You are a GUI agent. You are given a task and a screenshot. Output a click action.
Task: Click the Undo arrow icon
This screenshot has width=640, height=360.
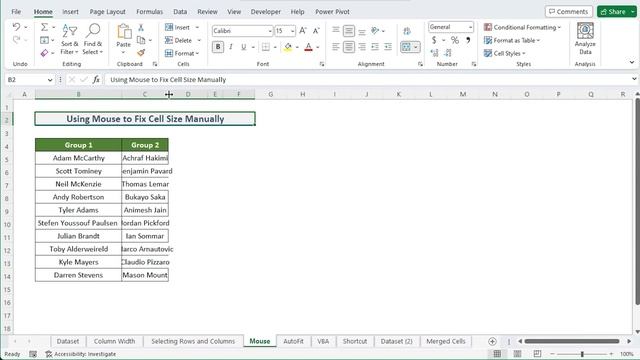(x=16, y=27)
